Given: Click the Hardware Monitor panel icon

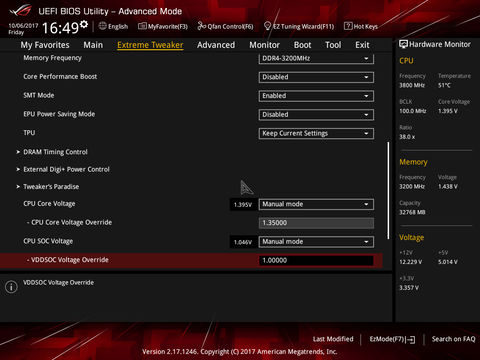Looking at the screenshot, I should click(x=403, y=44).
